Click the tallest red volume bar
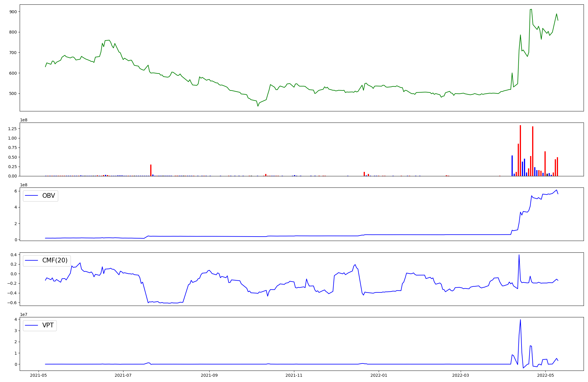Viewport: 588px width, 382px height. click(520, 150)
